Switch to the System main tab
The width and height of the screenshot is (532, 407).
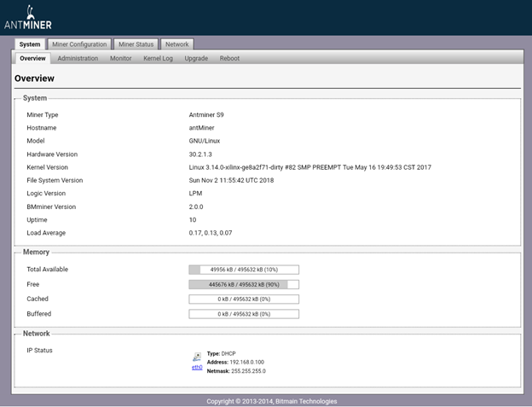[x=30, y=44]
